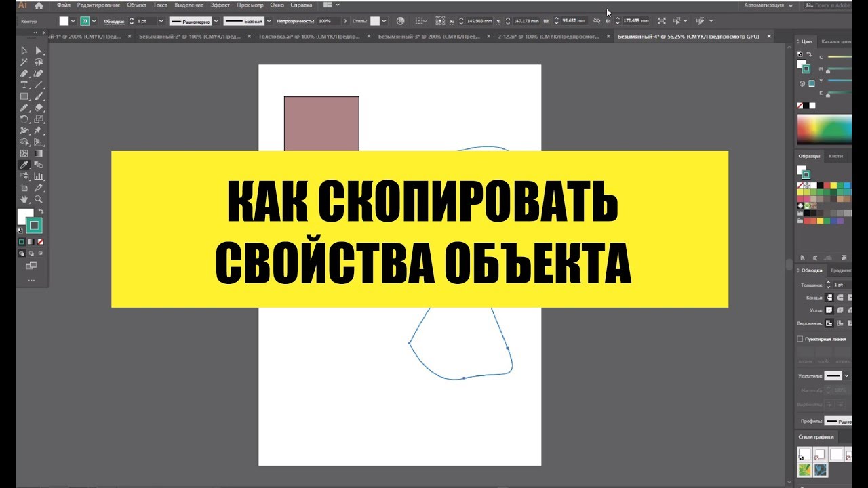Pick the Magic Wand tool
This screenshot has height=488, width=868.
[24, 62]
